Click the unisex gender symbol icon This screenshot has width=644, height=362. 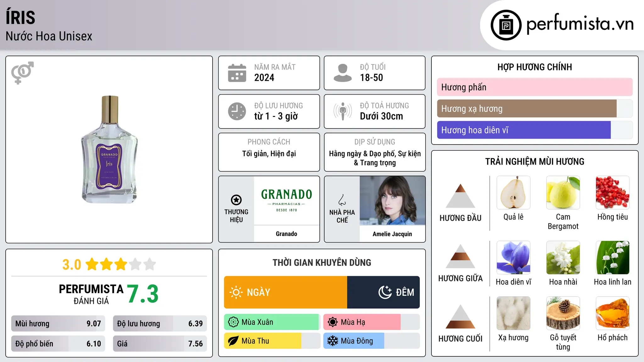click(x=22, y=73)
